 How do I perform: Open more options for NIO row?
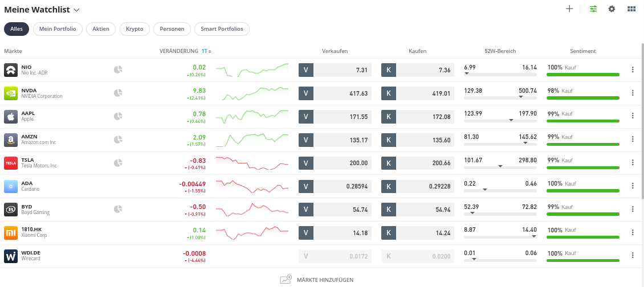click(x=633, y=70)
